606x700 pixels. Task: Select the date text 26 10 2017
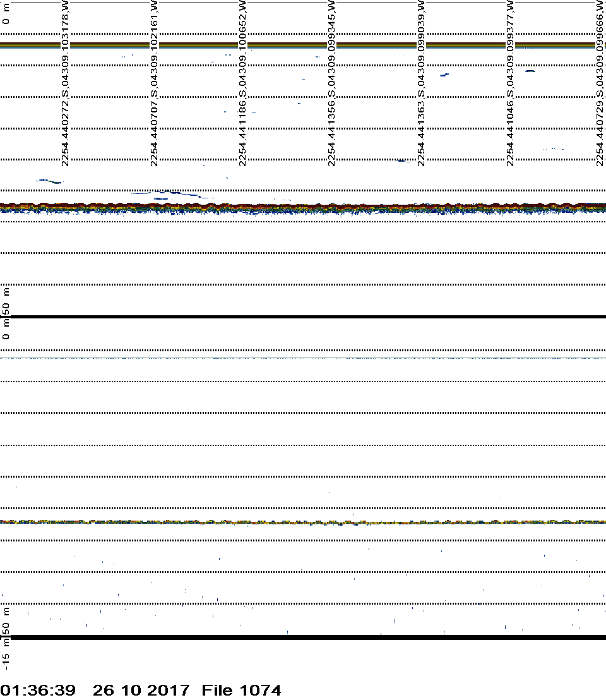141,690
